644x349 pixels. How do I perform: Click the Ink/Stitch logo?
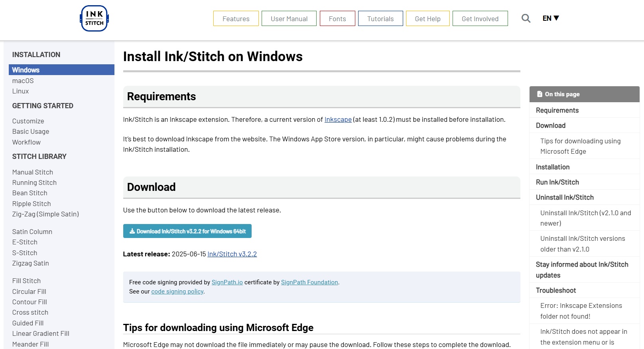[94, 18]
